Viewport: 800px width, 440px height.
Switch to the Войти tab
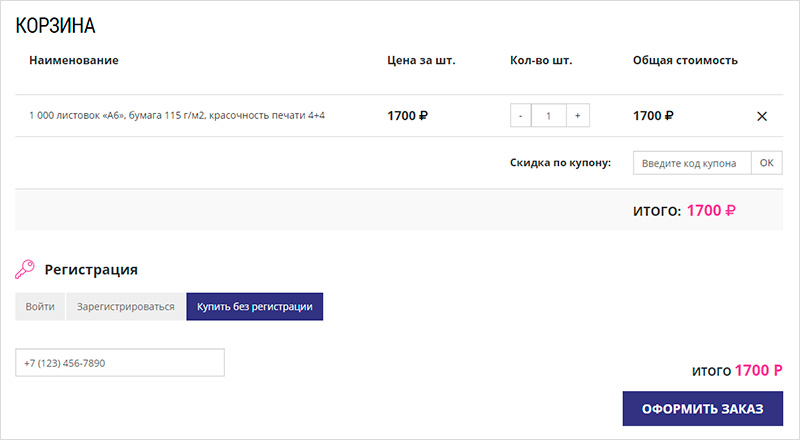point(40,307)
